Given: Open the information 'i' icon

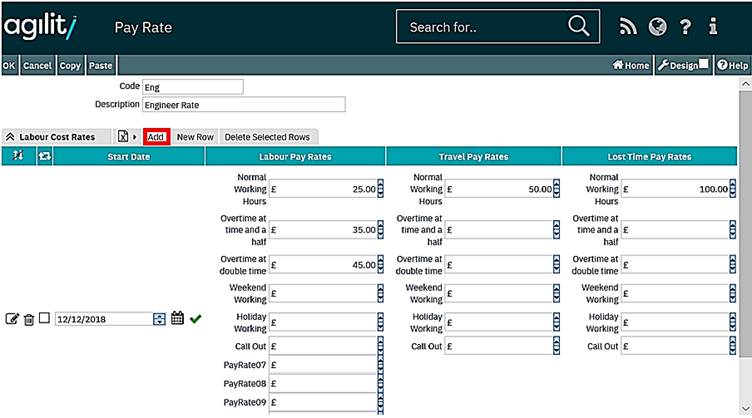Looking at the screenshot, I should tap(713, 27).
